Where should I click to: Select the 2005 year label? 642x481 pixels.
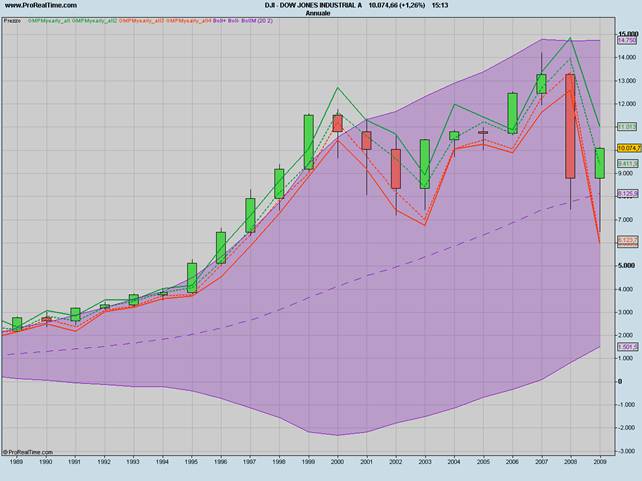point(483,462)
